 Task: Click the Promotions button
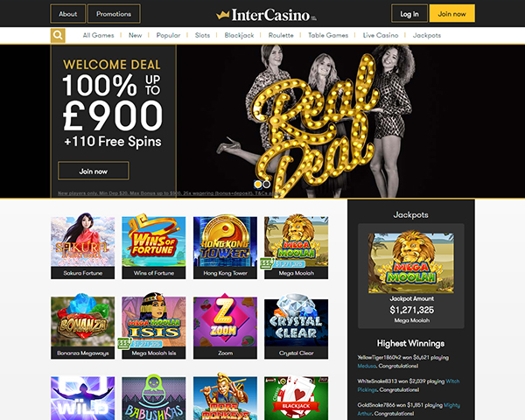pyautogui.click(x=114, y=14)
